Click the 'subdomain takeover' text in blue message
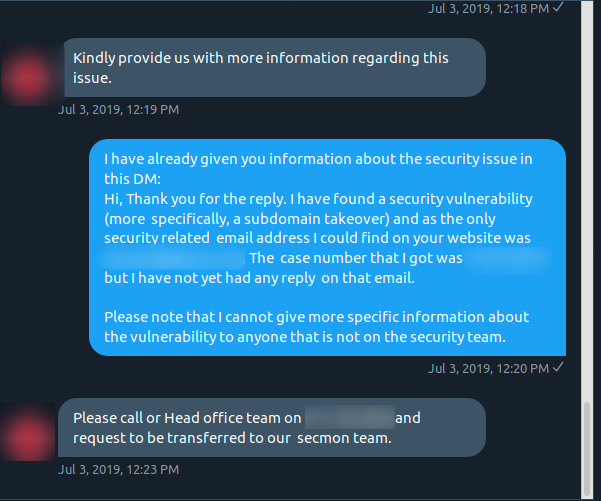This screenshot has height=501, width=601. [317, 218]
